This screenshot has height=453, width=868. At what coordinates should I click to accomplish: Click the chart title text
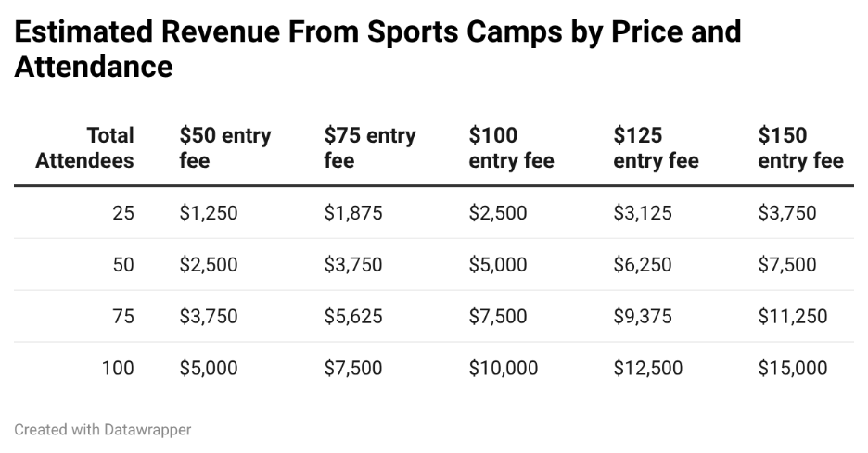377,49
